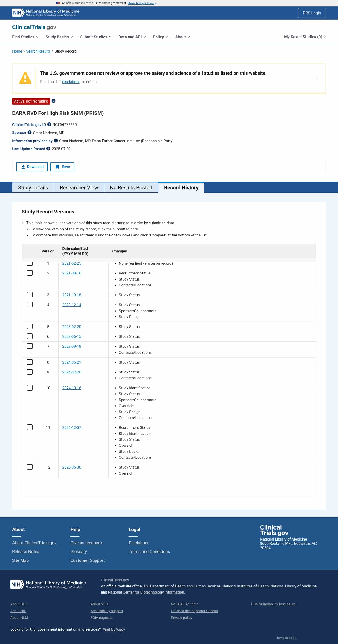Click the PRS Login button
Viewport: 338px width, 644px height.
click(x=312, y=13)
